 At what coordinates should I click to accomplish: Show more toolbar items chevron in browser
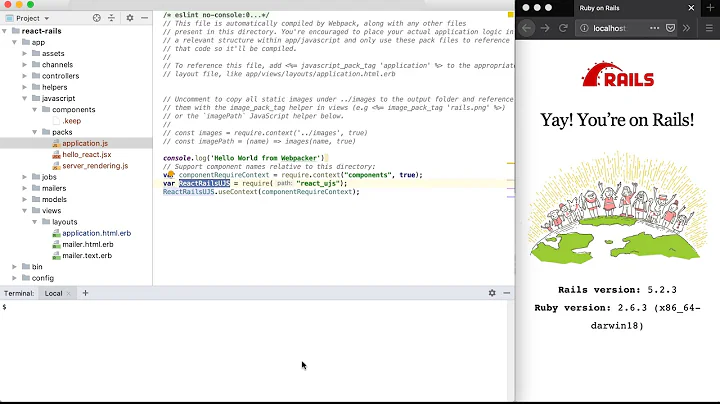click(686, 28)
